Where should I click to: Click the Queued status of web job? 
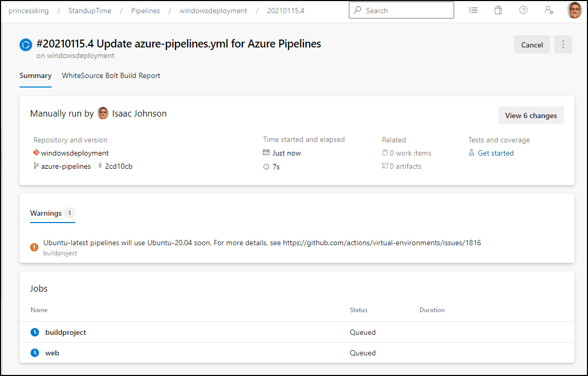pos(362,353)
